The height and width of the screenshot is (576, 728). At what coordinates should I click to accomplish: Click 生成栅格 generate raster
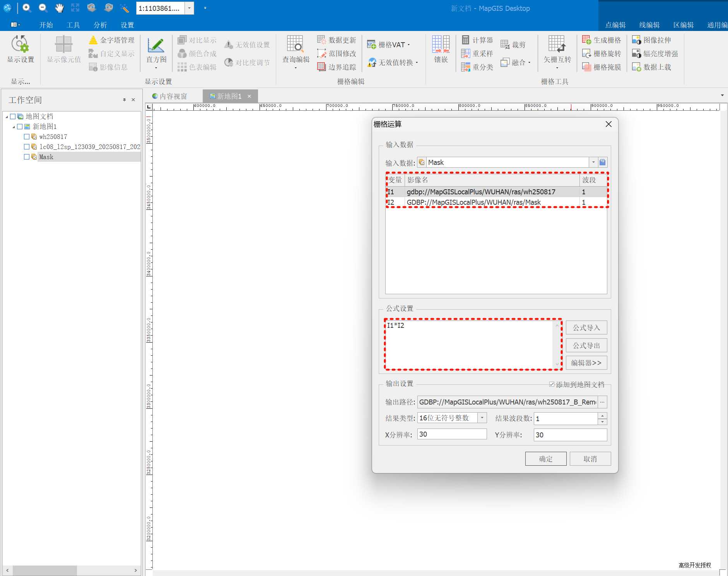pos(602,40)
